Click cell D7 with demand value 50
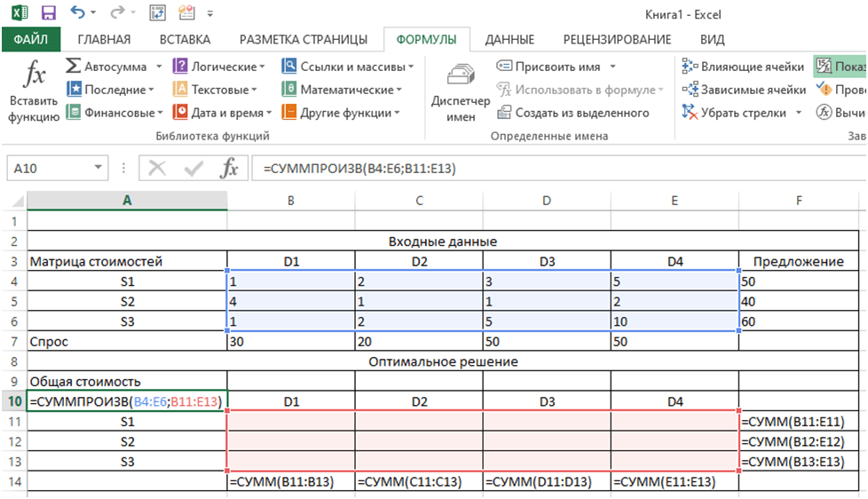 tap(547, 342)
